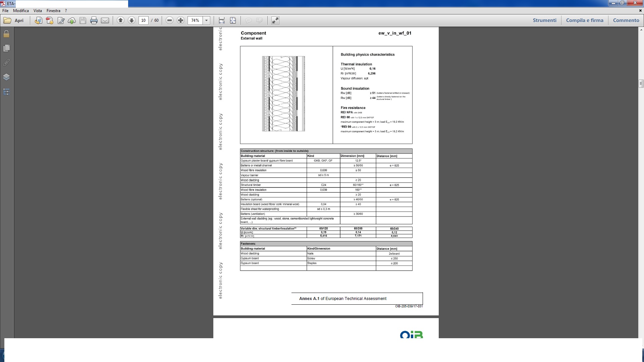
Task: Click the 'C24' kind cell
Action: [323, 185]
